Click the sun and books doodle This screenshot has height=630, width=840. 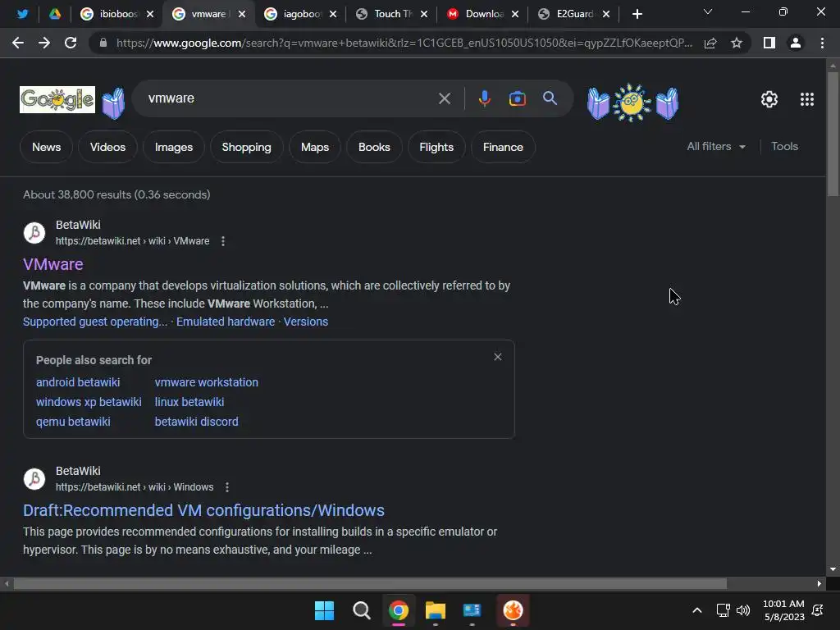[x=632, y=103]
